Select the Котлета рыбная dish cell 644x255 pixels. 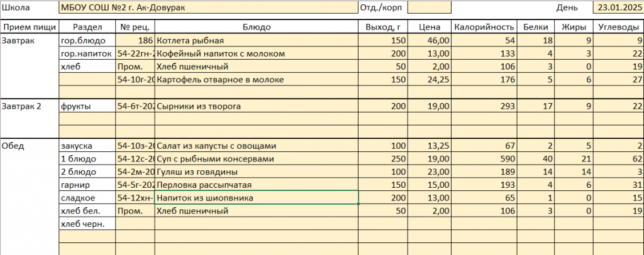point(257,41)
